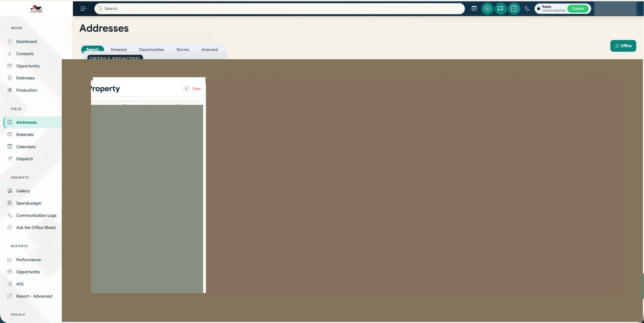Open Ask the Office (Beta) chat icon
The height and width of the screenshot is (323, 644).
(10, 227)
